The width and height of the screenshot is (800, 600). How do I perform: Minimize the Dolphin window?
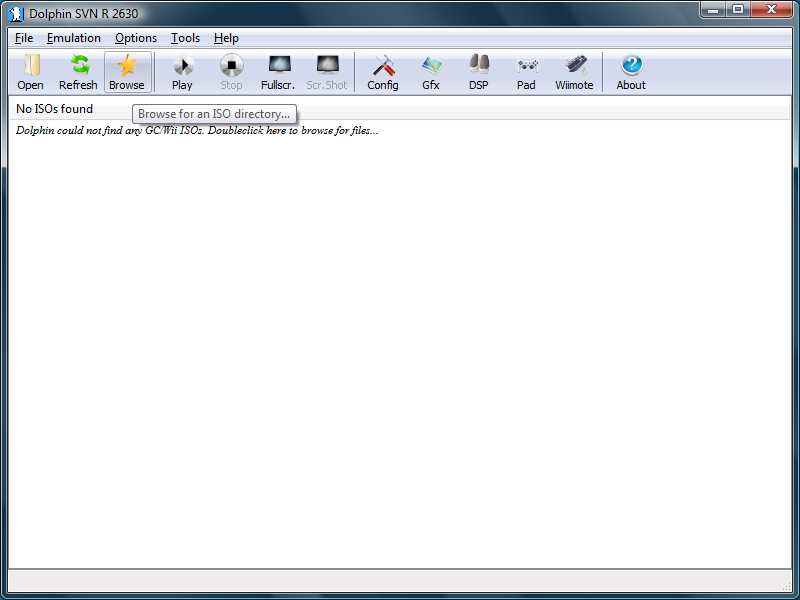[x=713, y=10]
